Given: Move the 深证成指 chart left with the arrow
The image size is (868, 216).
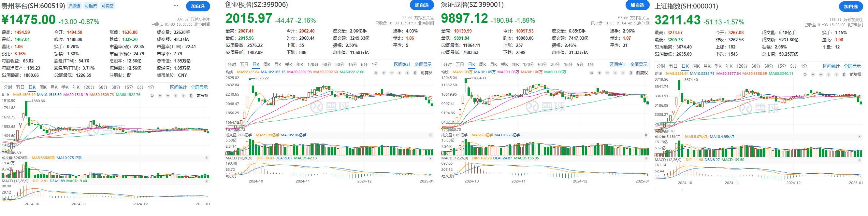Looking at the screenshot, I should (615, 73).
